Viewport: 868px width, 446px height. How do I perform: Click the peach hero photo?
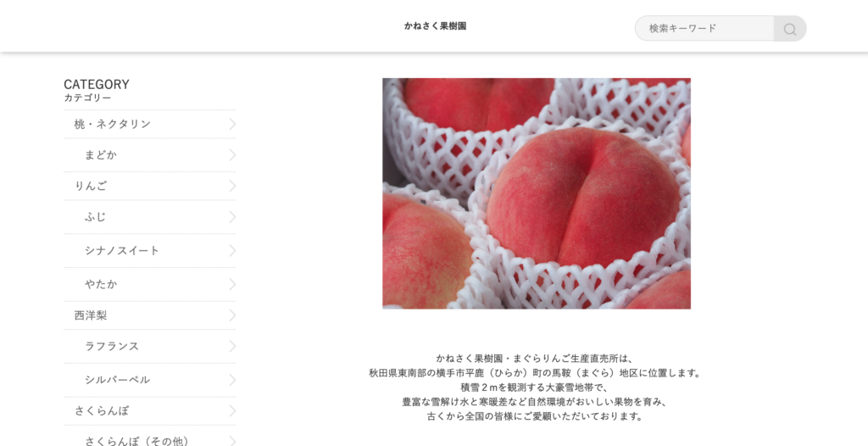click(x=537, y=193)
